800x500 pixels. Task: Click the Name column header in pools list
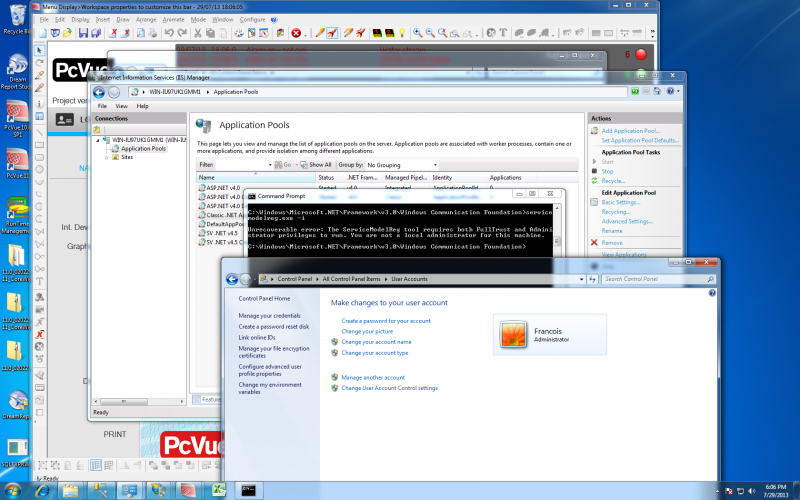pos(256,178)
